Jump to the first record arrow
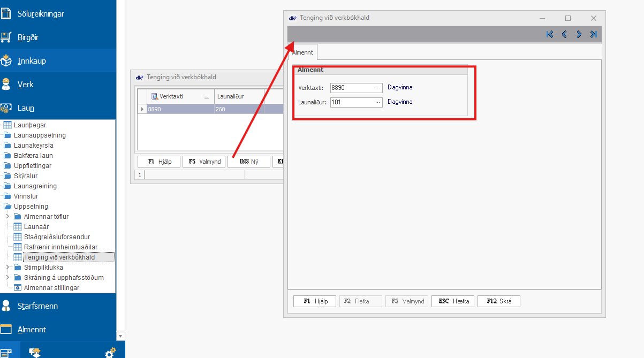Viewport: 644px width, 358px height. 550,34
